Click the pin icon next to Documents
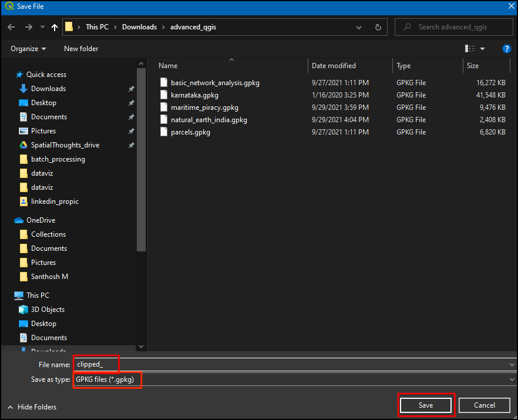 point(132,117)
